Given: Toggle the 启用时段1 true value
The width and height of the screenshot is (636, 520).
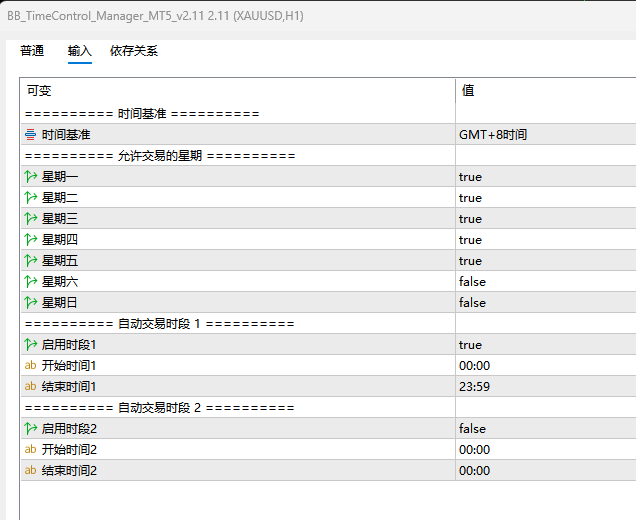Looking at the screenshot, I should [x=470, y=345].
